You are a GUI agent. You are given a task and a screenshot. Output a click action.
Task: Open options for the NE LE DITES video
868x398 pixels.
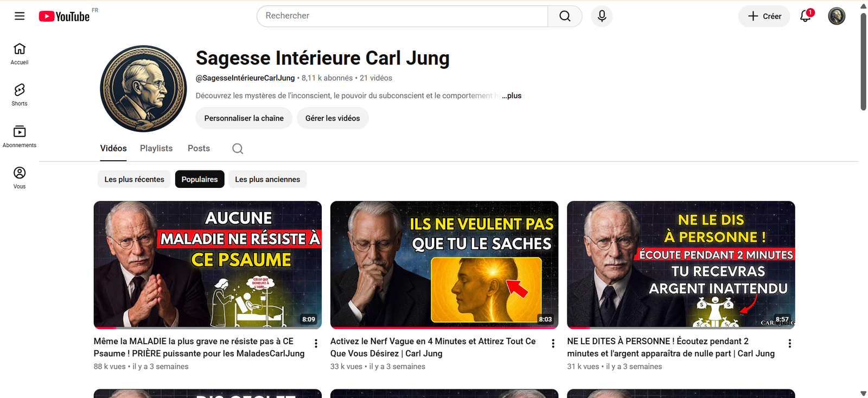pyautogui.click(x=789, y=344)
